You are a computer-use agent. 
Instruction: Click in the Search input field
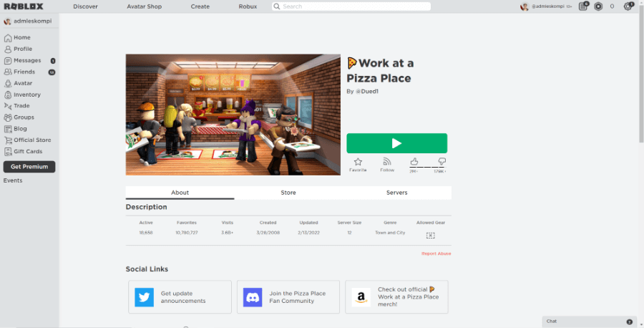tap(351, 6)
